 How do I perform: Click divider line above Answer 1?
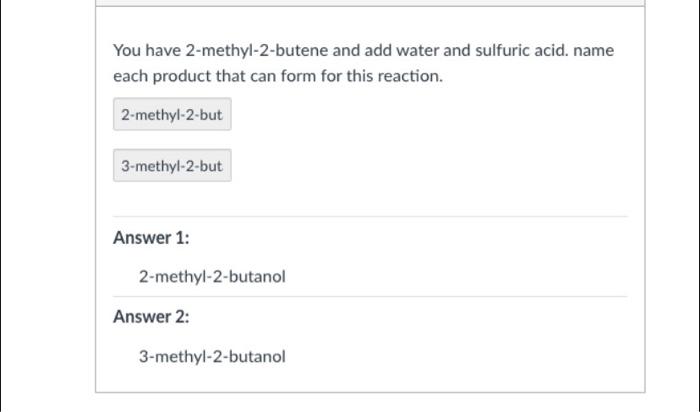click(x=370, y=216)
